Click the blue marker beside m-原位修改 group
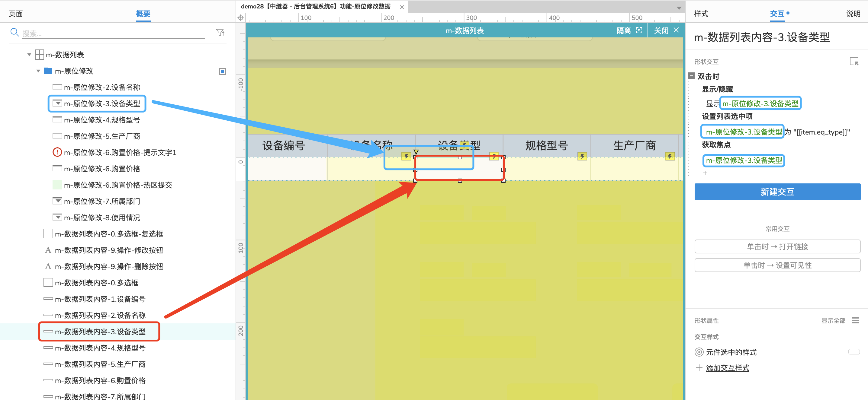The height and width of the screenshot is (400, 868). (222, 71)
